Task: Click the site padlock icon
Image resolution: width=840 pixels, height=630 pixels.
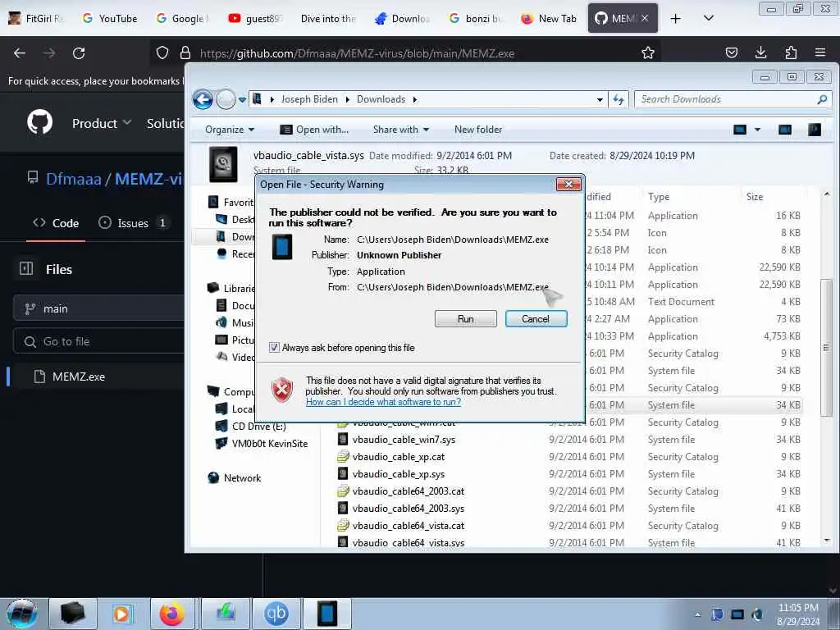Action: (x=185, y=53)
